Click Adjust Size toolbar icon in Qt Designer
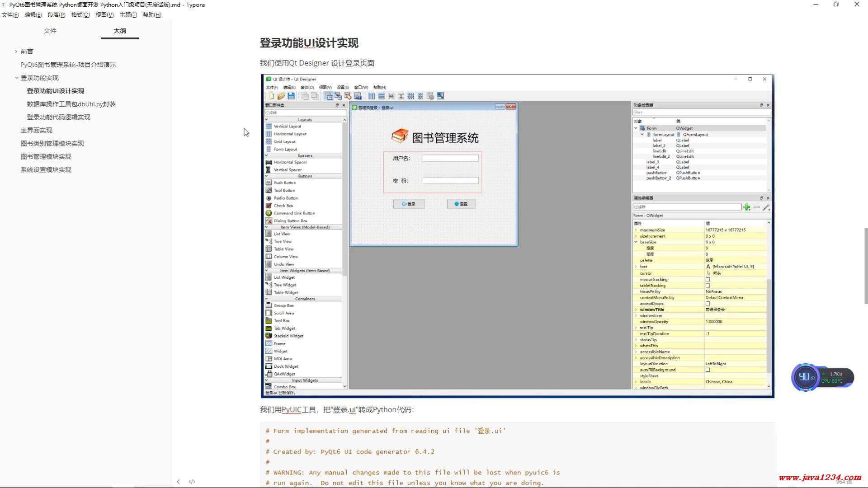Viewport: 868px width, 488px height. click(x=440, y=96)
